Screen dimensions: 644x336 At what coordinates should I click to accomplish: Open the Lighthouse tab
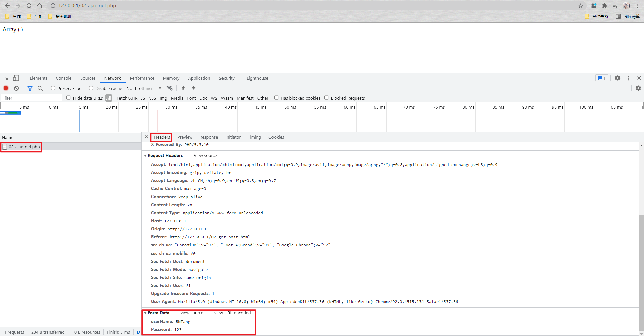[x=257, y=78]
